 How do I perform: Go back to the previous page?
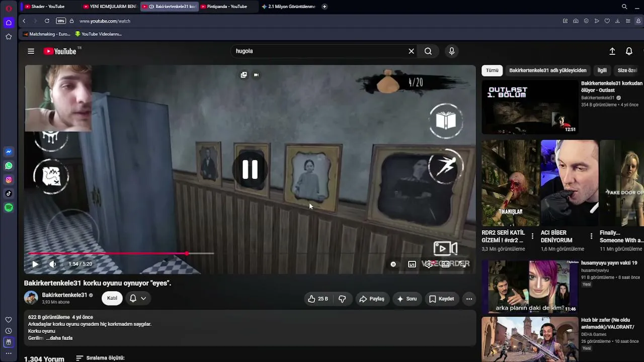tap(24, 21)
